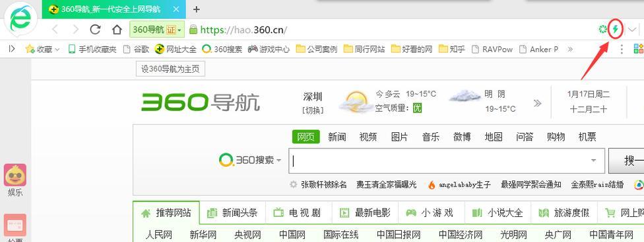This screenshot has height=242, width=644.
Task: Open the three-dot bookmarks bar menu
Action: point(622,50)
